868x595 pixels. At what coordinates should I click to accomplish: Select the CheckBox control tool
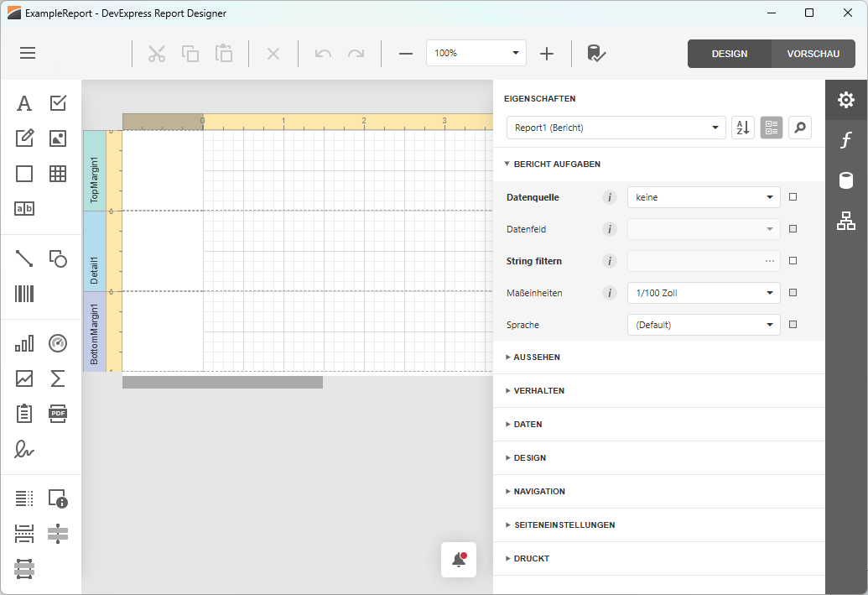point(57,102)
